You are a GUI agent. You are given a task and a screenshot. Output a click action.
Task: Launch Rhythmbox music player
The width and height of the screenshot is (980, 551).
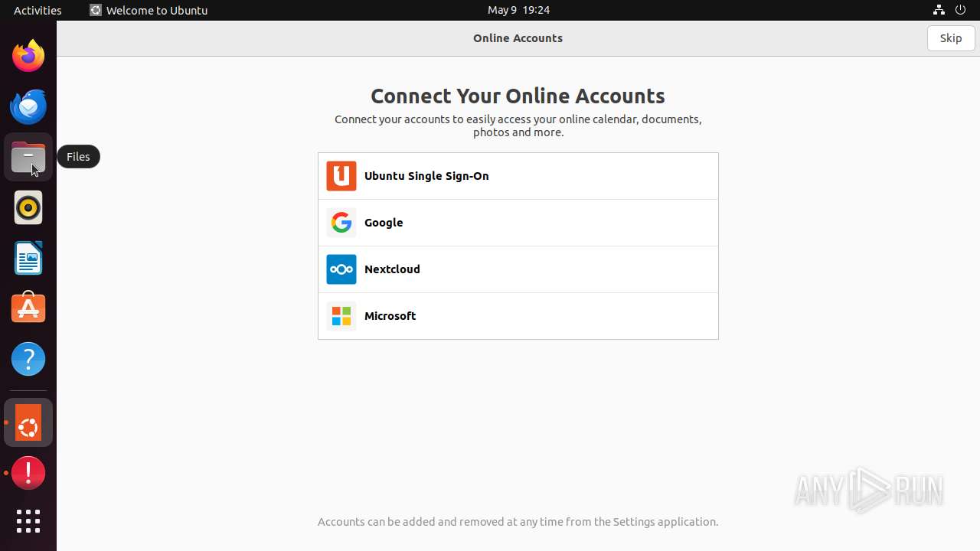28,207
